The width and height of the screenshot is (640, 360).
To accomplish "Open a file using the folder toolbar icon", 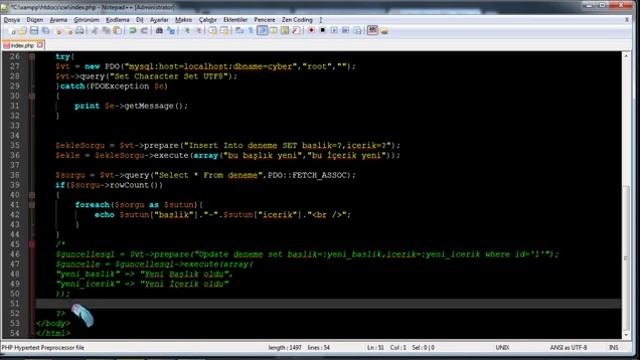I will 22,31.
